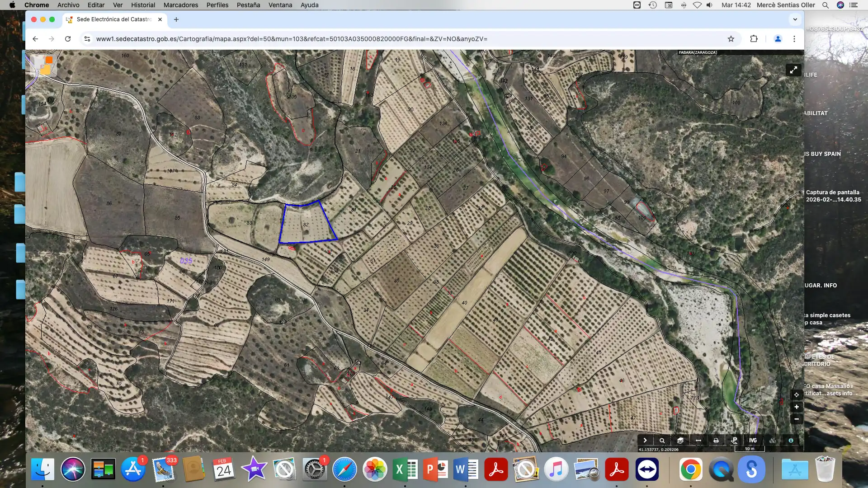
Task: Click the clock showing Mar 14:42
Action: (736, 5)
